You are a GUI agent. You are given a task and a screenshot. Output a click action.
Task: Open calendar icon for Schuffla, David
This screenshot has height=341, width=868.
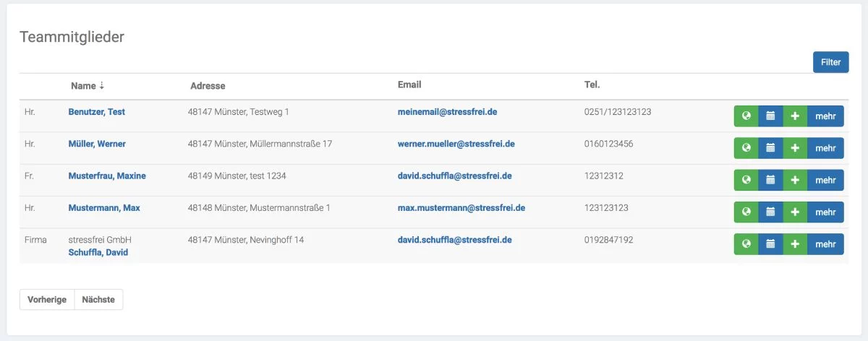tap(770, 244)
